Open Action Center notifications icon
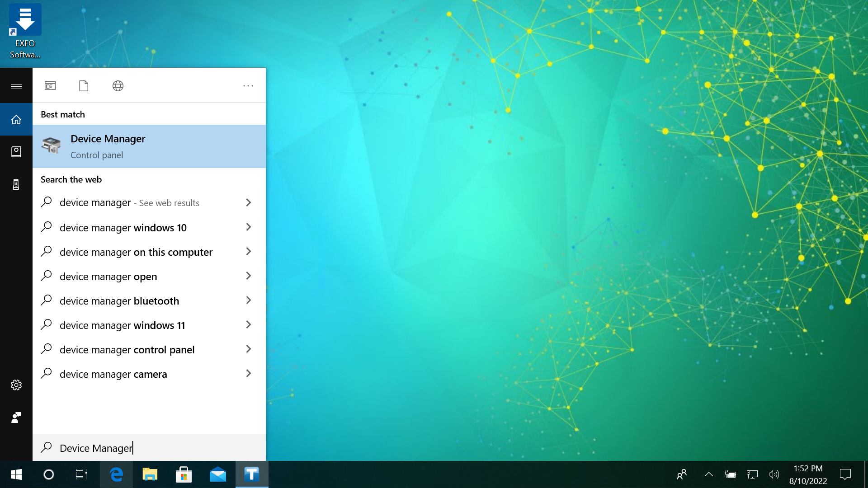Viewport: 868px width, 488px height. point(845,474)
